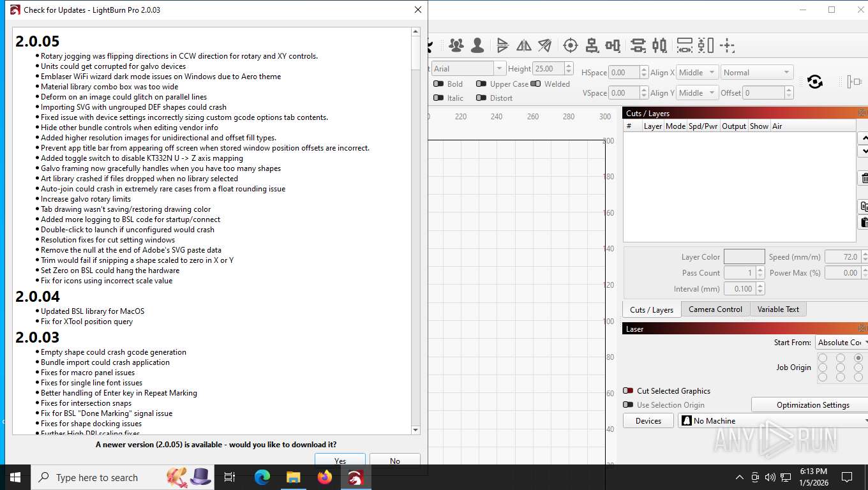Image resolution: width=868 pixels, height=490 pixels.
Task: Click the Output column header
Action: pyautogui.click(x=734, y=126)
